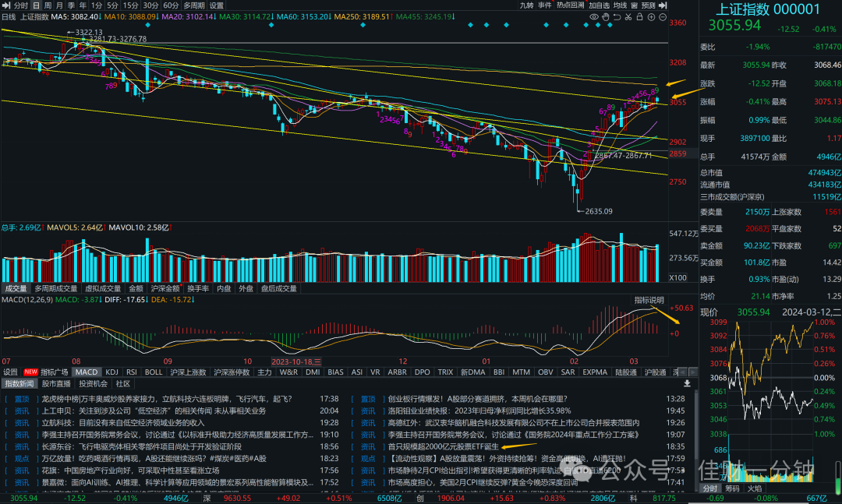The image size is (842, 504).
Task: Select the BOLL indicator tab
Action: tap(154, 372)
